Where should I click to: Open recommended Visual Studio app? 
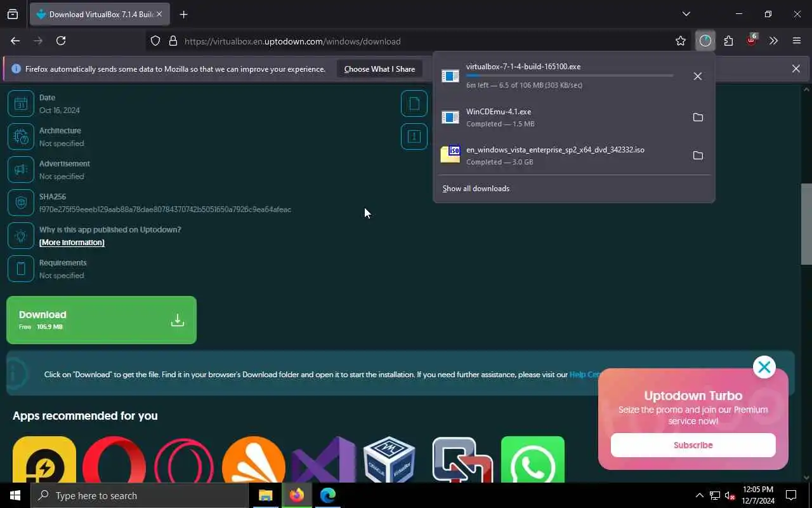tap(324, 460)
